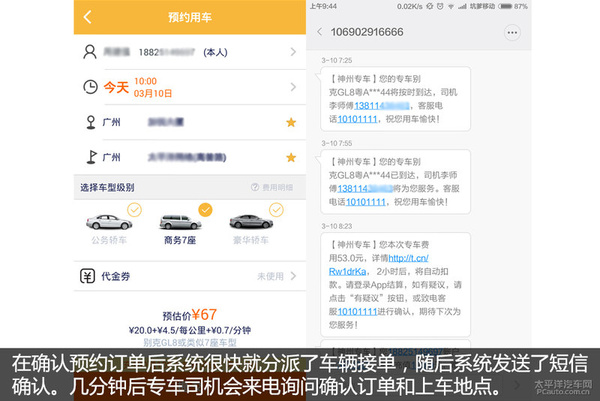Expand pickup time row chevron
This screenshot has width=600, height=401.
pyautogui.click(x=293, y=87)
